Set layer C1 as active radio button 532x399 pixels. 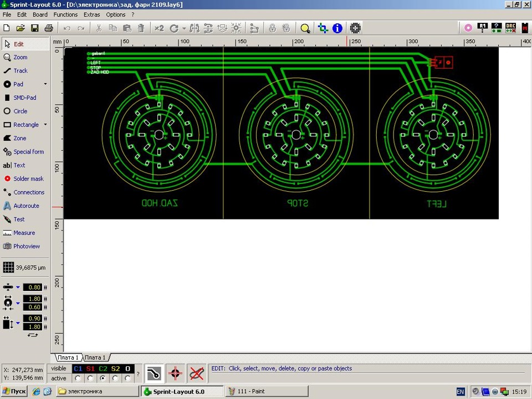pos(78,378)
